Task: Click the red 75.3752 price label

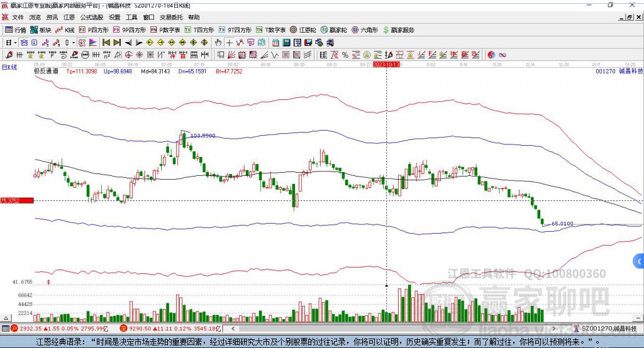Action: 17,200
